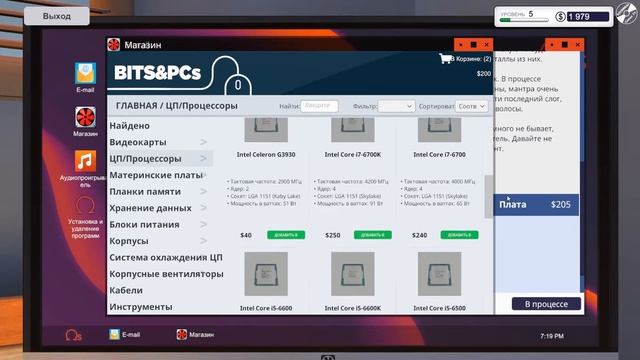
Task: Add Intel Core i7-6700 to cart
Action: point(459,235)
